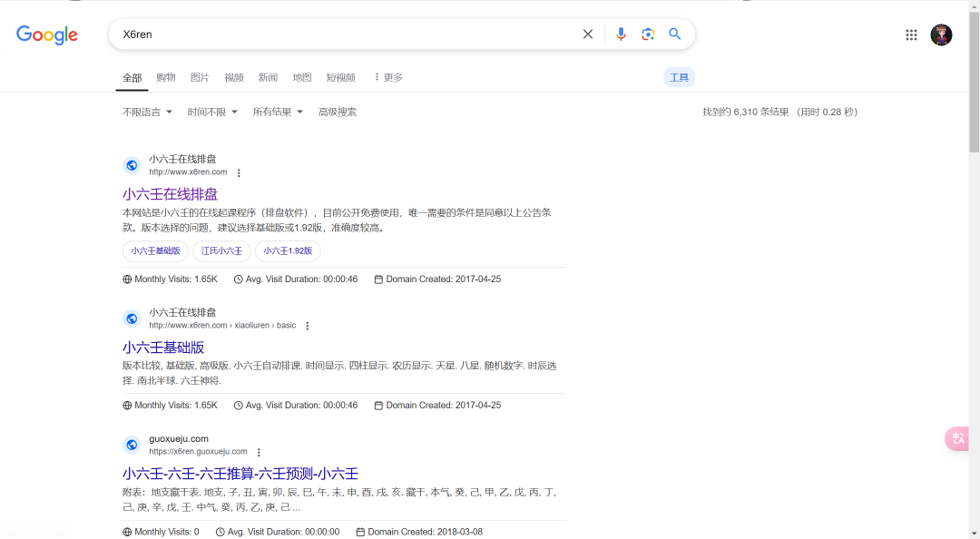Click http://www.x6ren.com URL of first result
Screen dimensions: 980x539
[188, 172]
